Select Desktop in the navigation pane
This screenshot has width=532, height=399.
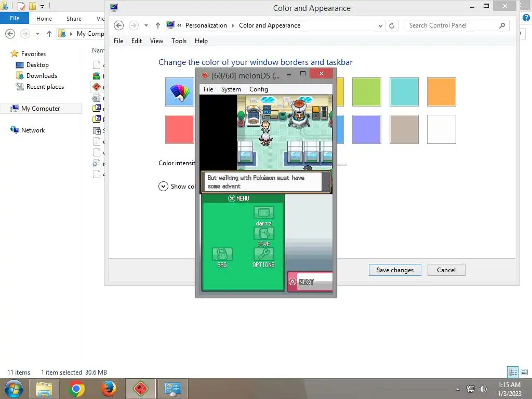pos(37,65)
